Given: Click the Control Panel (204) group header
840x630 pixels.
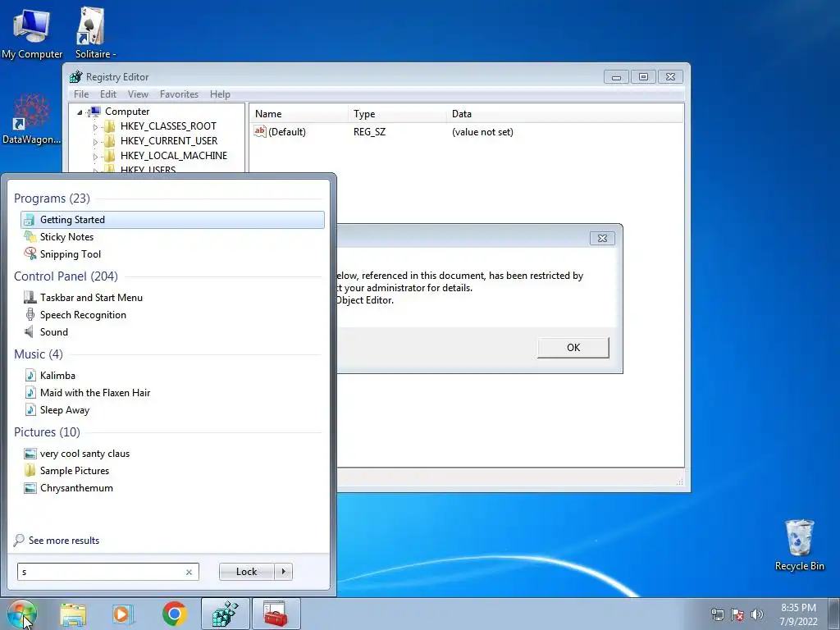Looking at the screenshot, I should click(66, 276).
